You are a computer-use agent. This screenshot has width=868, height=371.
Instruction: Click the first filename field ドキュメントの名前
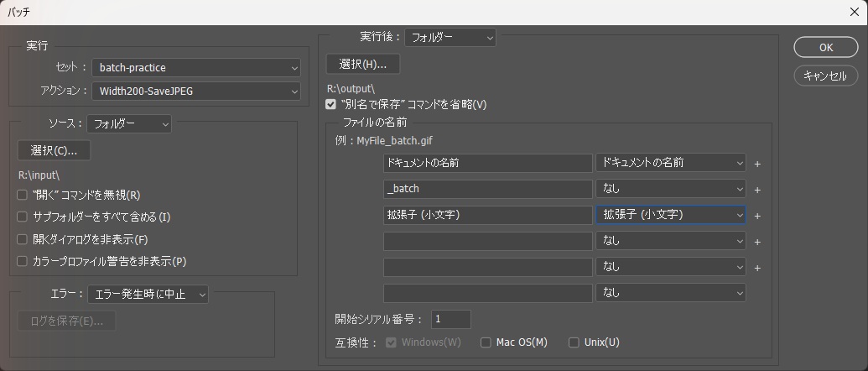coord(488,163)
